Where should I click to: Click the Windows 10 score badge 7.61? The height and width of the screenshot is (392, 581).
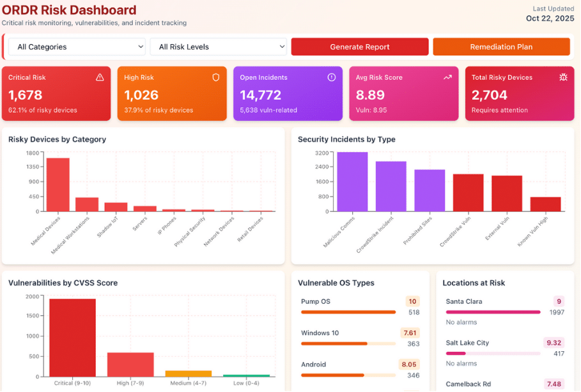click(x=410, y=333)
